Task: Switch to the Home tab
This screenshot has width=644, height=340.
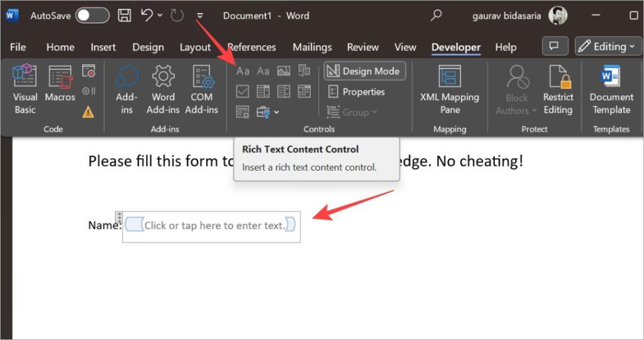Action: click(x=60, y=47)
